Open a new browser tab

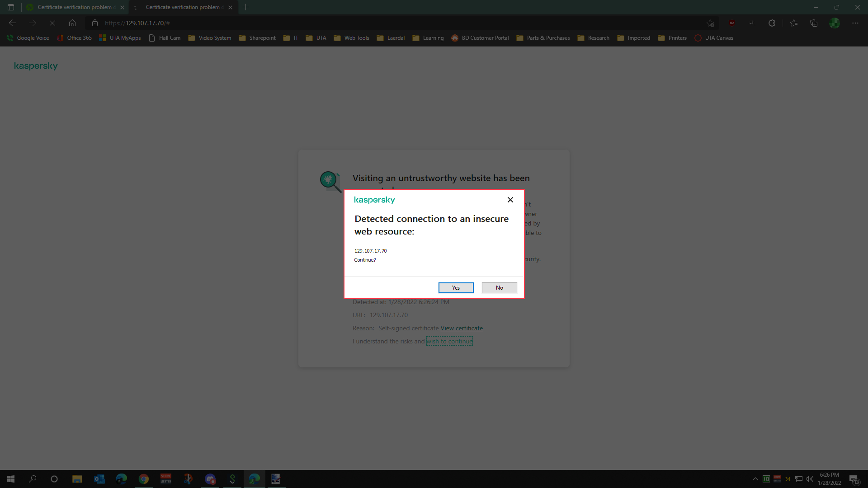click(245, 7)
